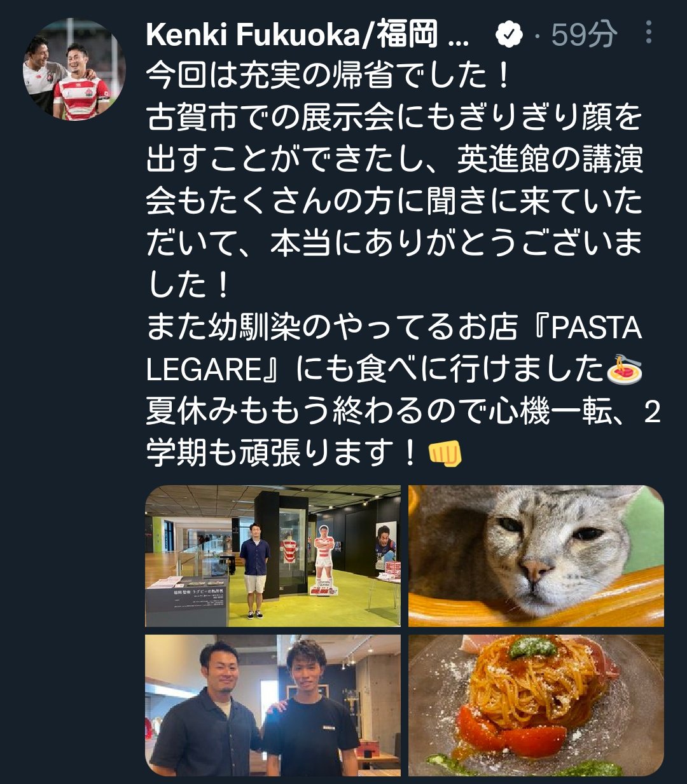
Task: Click the first line 今回は充実の帰省でした！
Action: click(328, 76)
